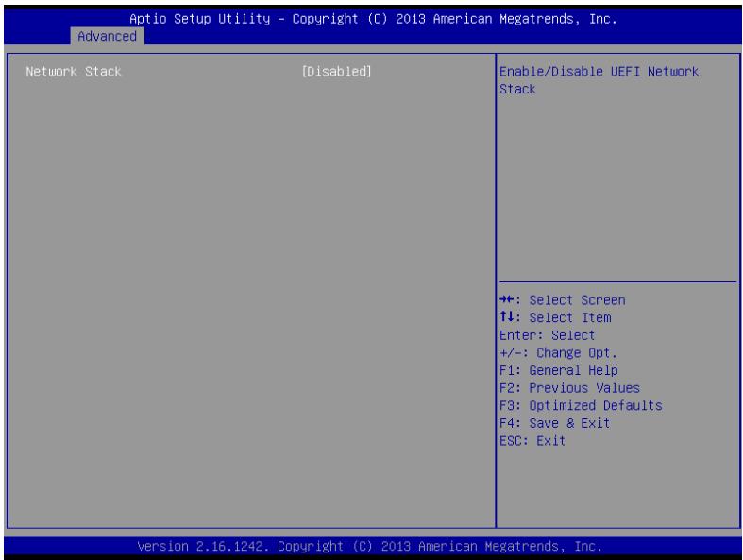
Task: Click the Enter: Select hint
Action: [x=547, y=335]
